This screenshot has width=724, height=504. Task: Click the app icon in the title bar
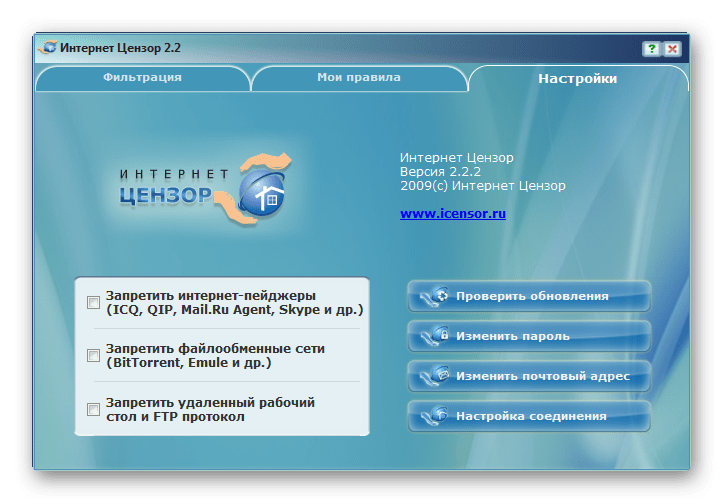coord(48,48)
